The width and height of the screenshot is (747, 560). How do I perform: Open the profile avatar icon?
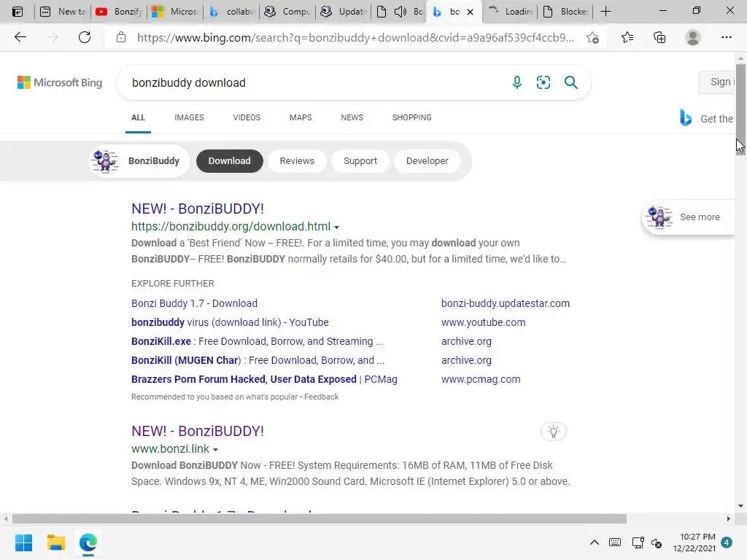pyautogui.click(x=693, y=37)
